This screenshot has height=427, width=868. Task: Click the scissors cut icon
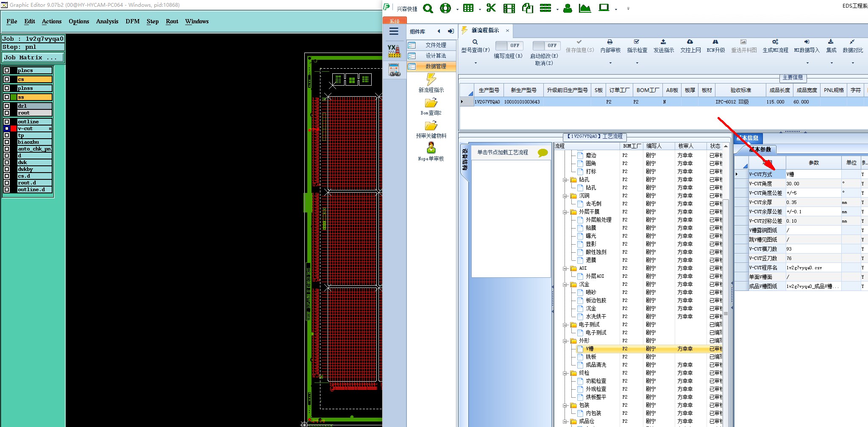pyautogui.click(x=491, y=8)
